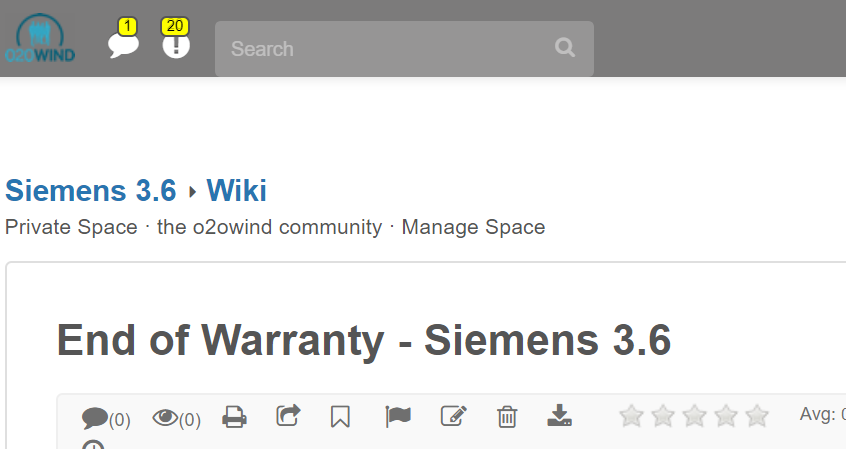
Task: Delete the wiki page via trash icon
Action: click(x=507, y=416)
